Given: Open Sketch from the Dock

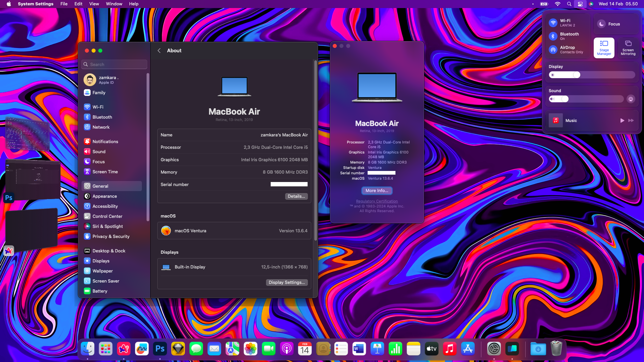Looking at the screenshot, I should pos(178,349).
